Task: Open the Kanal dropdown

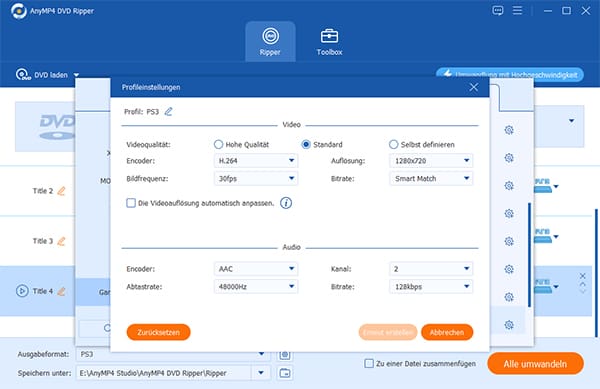Action: [431, 269]
